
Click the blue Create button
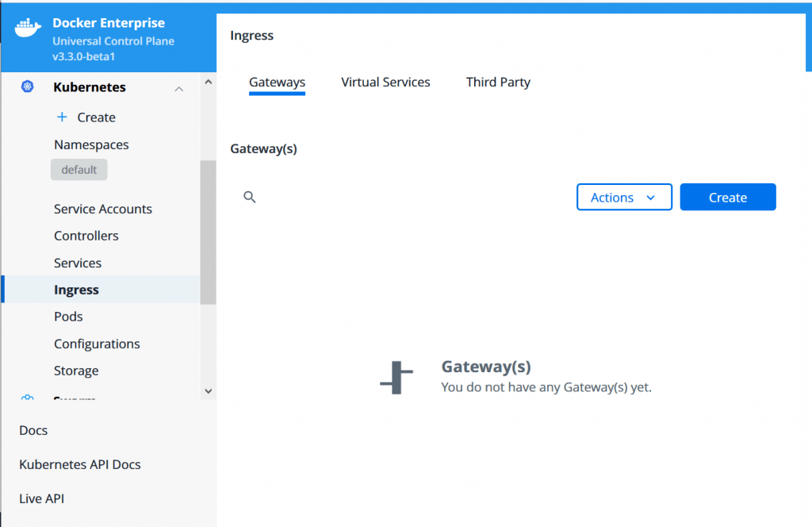point(728,197)
